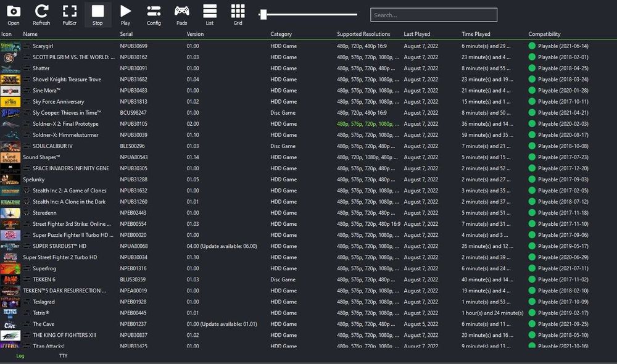Viewport: 617px width, 364px height.
Task: Click The Cave game thumbnail
Action: (x=10, y=324)
